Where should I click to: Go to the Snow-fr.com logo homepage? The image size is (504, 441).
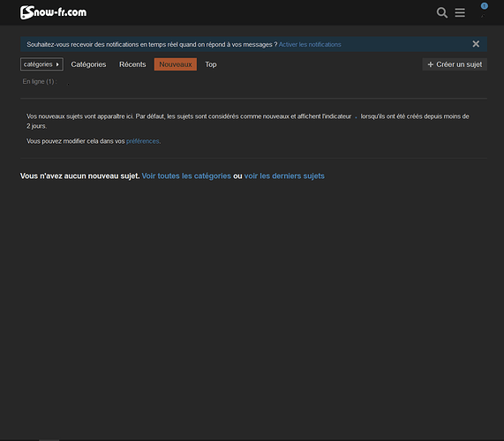click(x=53, y=12)
